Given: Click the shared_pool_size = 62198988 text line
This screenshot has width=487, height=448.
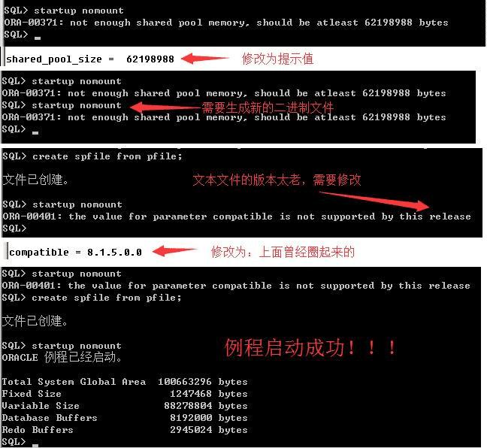Looking at the screenshot, I should point(90,59).
